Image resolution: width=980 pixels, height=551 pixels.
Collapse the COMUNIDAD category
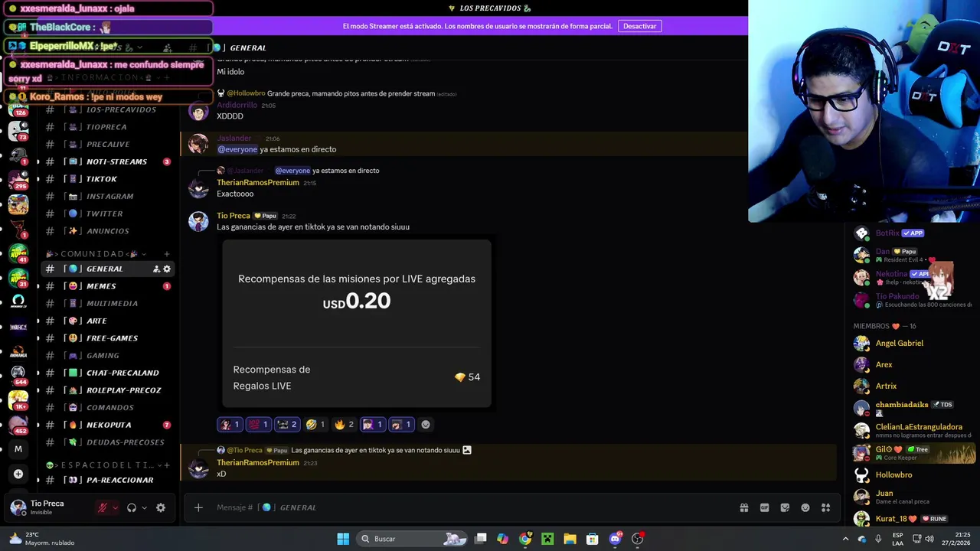click(x=96, y=254)
